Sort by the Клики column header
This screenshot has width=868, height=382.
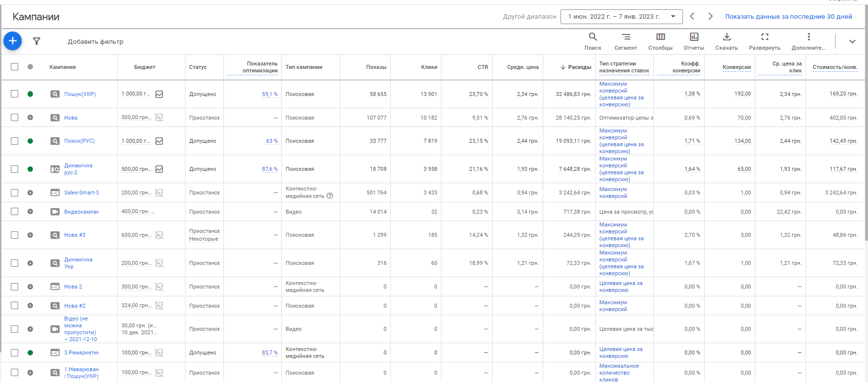pos(429,67)
